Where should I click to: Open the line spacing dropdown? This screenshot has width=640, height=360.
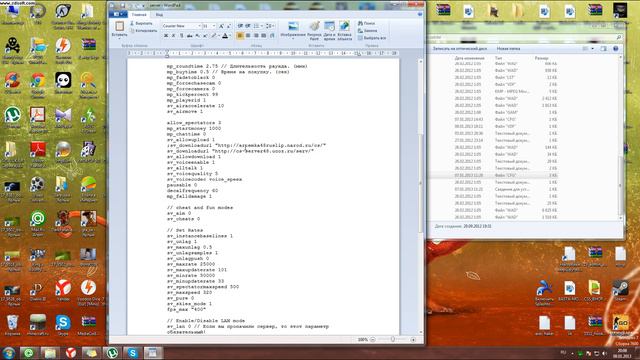click(x=269, y=26)
